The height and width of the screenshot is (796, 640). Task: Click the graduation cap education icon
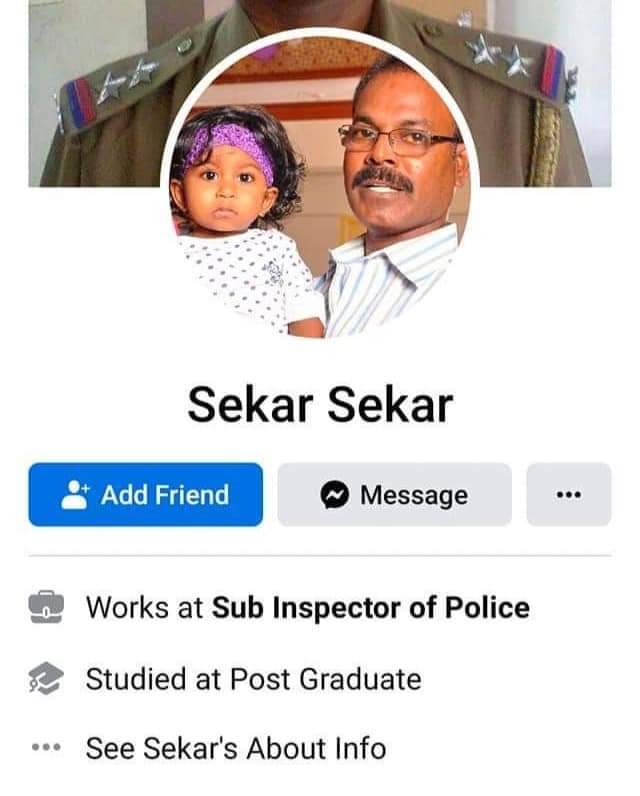point(46,678)
